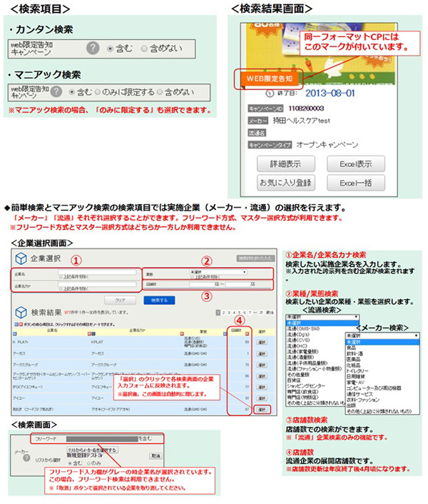The image size is (428, 504).
Task: Choose 化粧品 in メーカー検索 list
Action: [x=354, y=365]
